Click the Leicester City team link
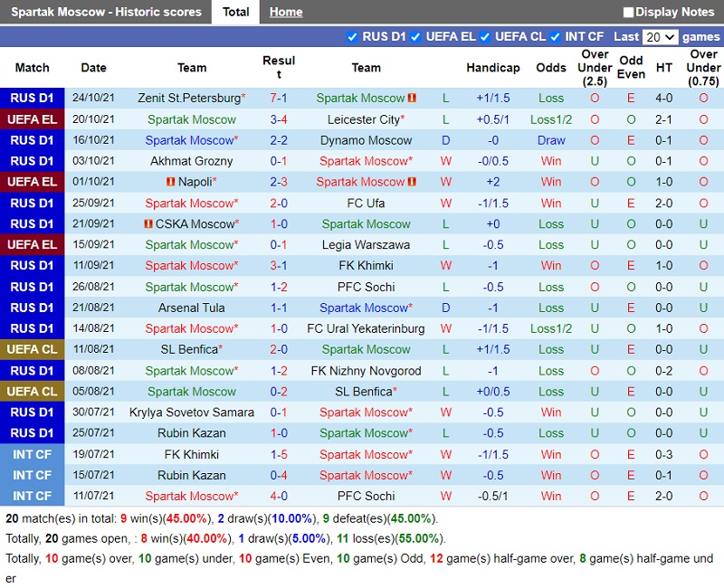 click(x=363, y=119)
